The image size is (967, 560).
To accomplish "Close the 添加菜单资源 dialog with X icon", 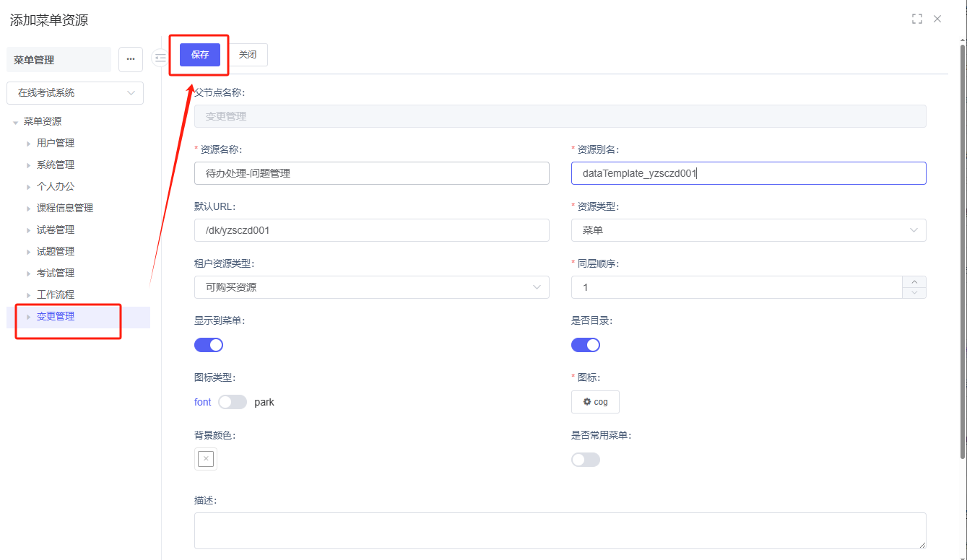I will tap(937, 19).
